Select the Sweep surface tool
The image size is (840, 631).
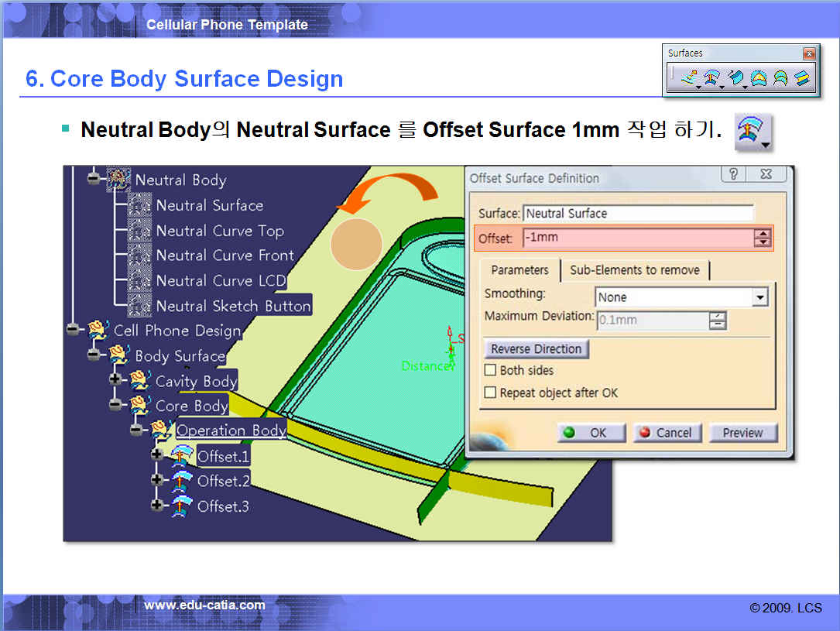tap(735, 78)
